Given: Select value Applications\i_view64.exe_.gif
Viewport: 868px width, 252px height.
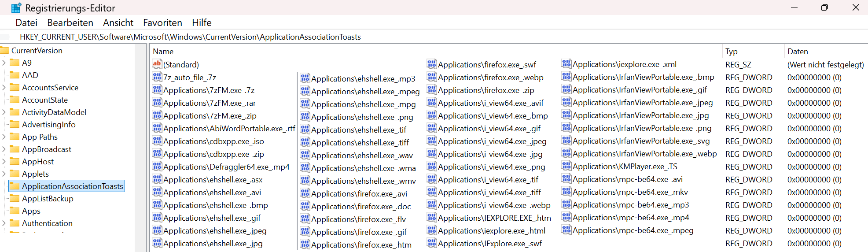Looking at the screenshot, I should point(489,128).
